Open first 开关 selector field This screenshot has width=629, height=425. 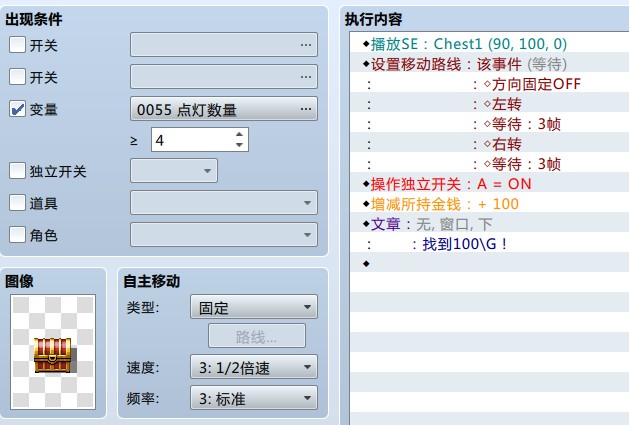pyautogui.click(x=224, y=45)
